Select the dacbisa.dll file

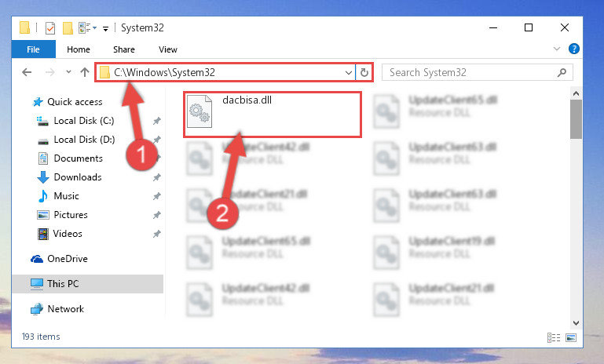coord(273,115)
